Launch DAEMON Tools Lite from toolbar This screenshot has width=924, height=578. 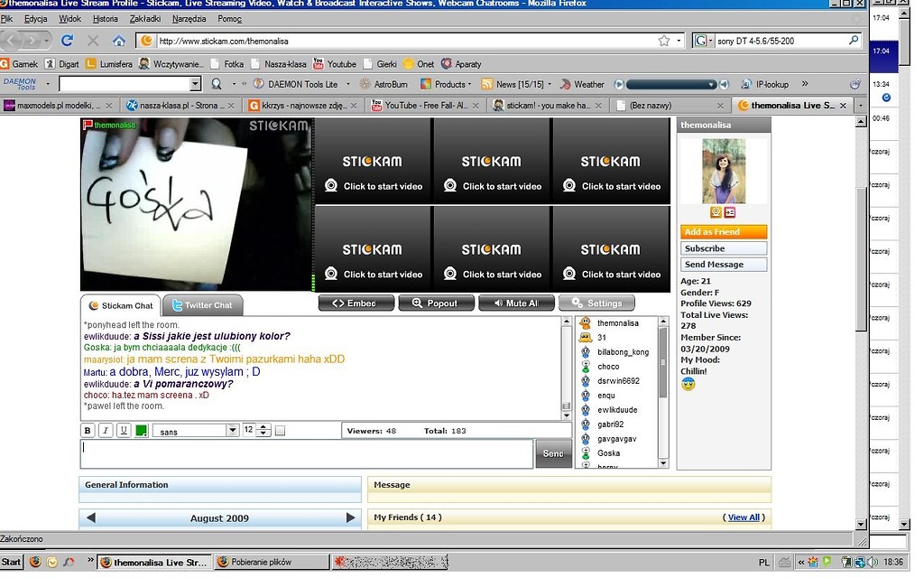tap(296, 84)
